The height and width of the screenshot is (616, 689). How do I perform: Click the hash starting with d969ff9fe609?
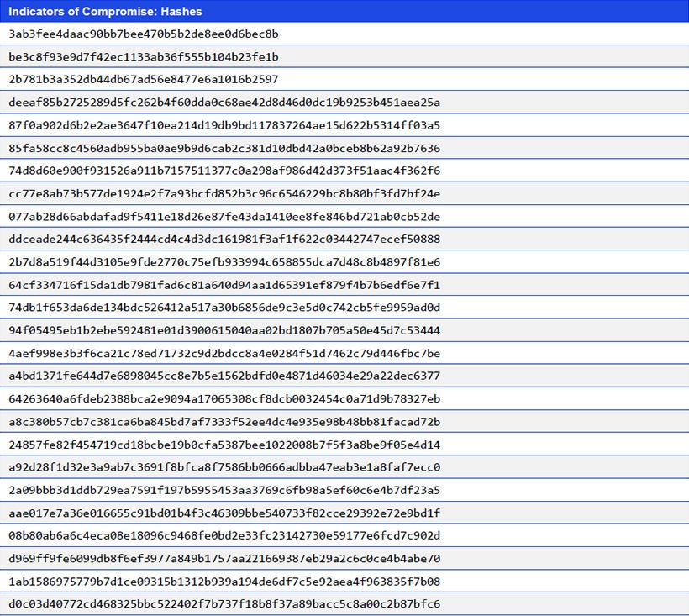[x=224, y=559]
